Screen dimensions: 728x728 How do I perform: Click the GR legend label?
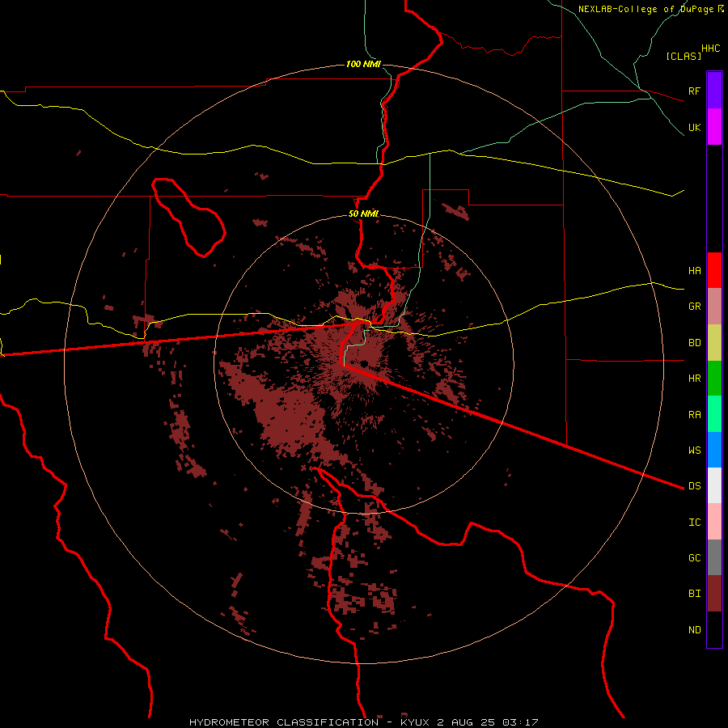pyautogui.click(x=694, y=307)
